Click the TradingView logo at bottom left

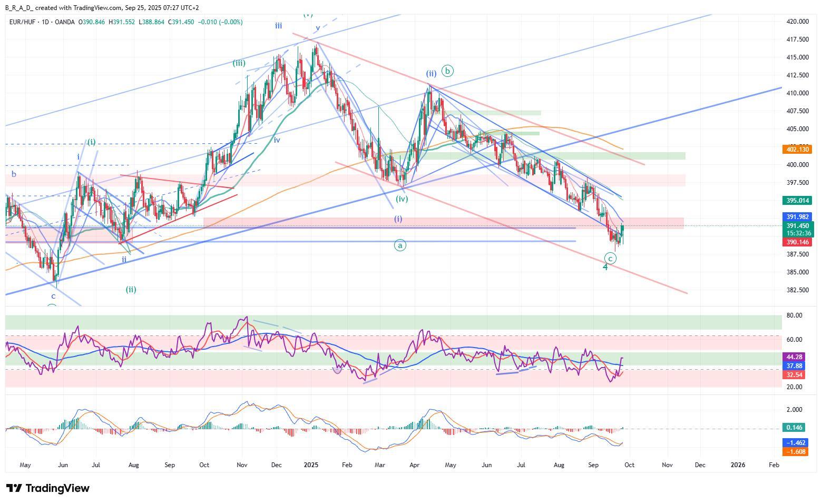(x=47, y=488)
